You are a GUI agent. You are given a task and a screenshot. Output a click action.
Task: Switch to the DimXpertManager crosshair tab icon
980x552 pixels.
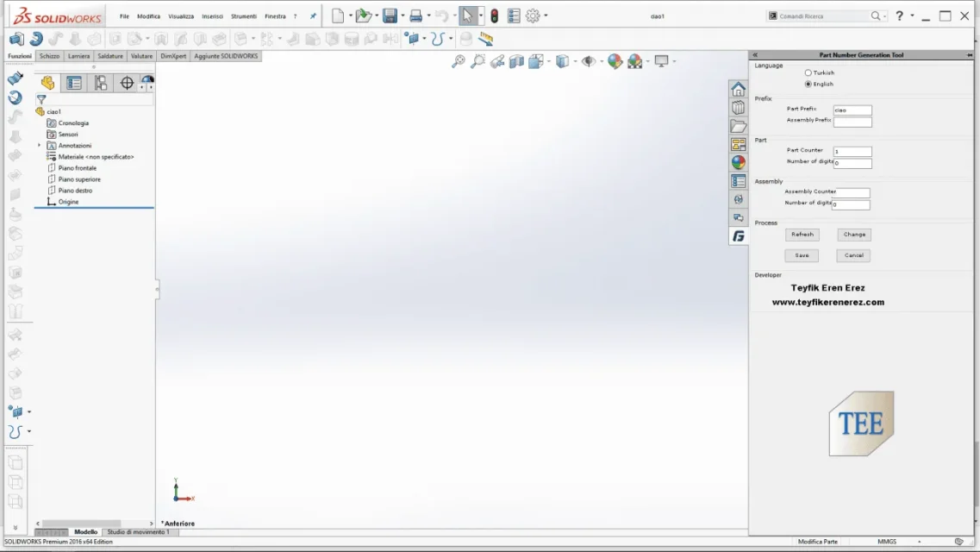pos(127,83)
